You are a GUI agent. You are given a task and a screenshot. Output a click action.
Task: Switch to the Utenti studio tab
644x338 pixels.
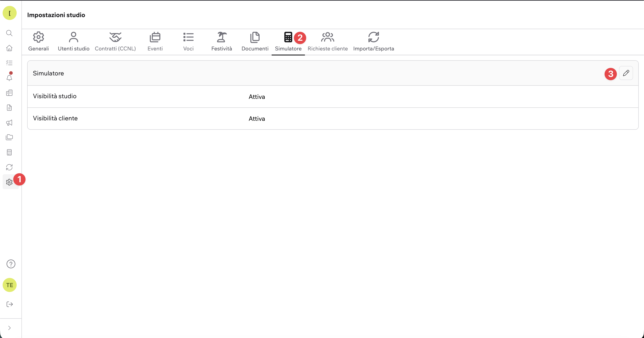[74, 41]
